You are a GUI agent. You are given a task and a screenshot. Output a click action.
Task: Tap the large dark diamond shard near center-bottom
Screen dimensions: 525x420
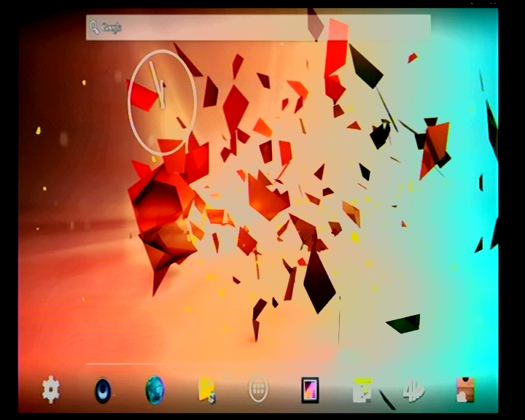point(318,281)
